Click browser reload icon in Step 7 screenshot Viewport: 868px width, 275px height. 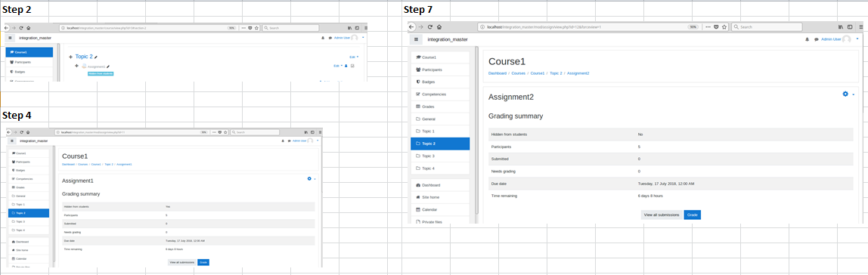430,26
